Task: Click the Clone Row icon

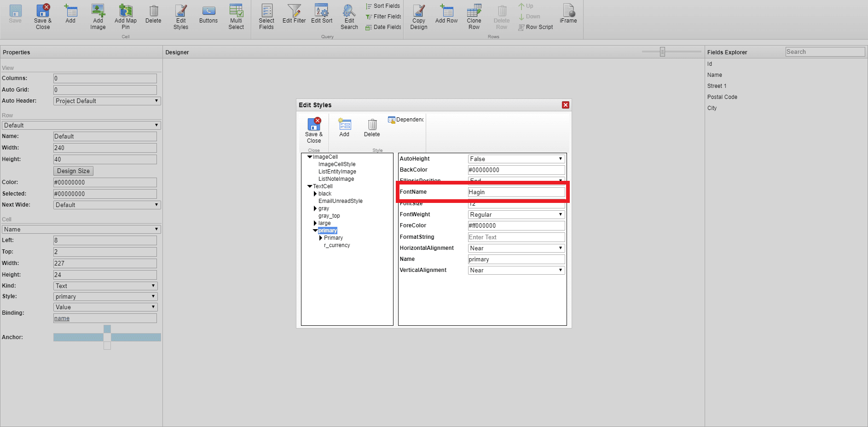Action: click(474, 17)
